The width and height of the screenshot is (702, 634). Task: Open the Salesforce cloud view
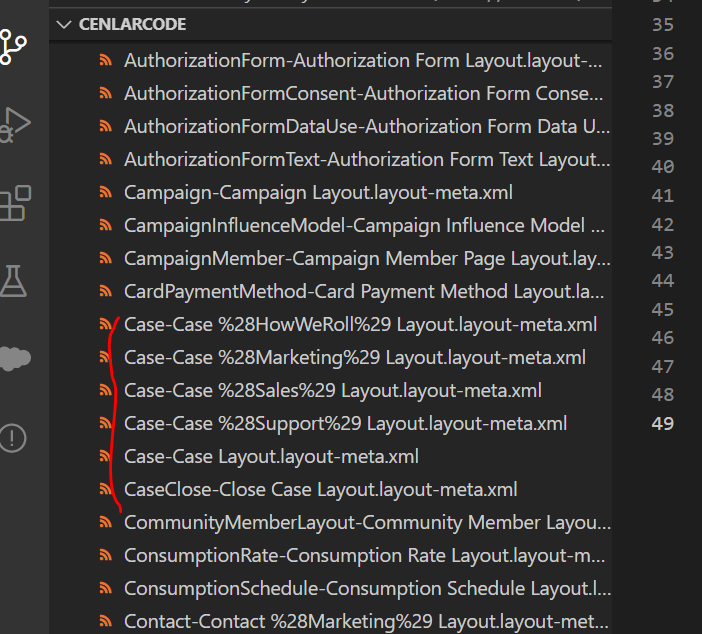[x=15, y=358]
